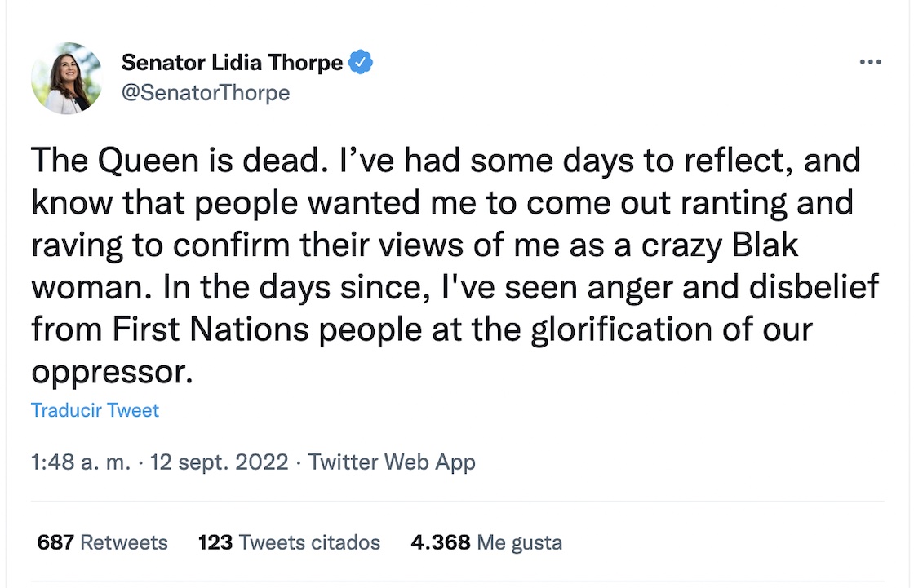Viewport: 914px width, 588px height.
Task: Open the @SenatorThorpe handle link
Action: tap(205, 93)
